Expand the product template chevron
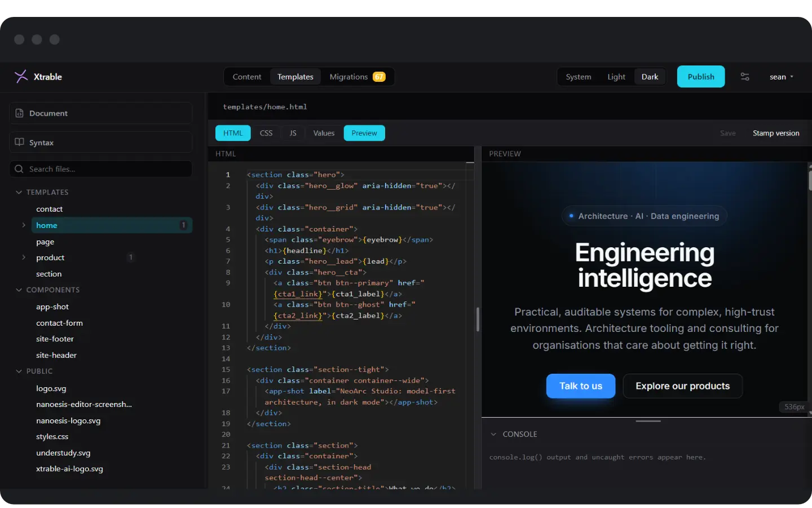 (x=24, y=257)
